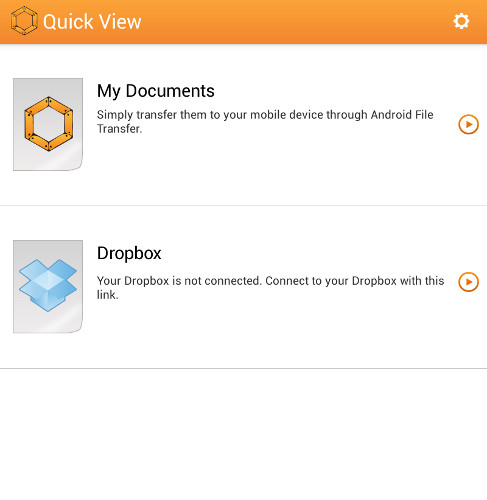This screenshot has width=487, height=500.
Task: Tap the Dropbox not connected message
Action: point(270,288)
